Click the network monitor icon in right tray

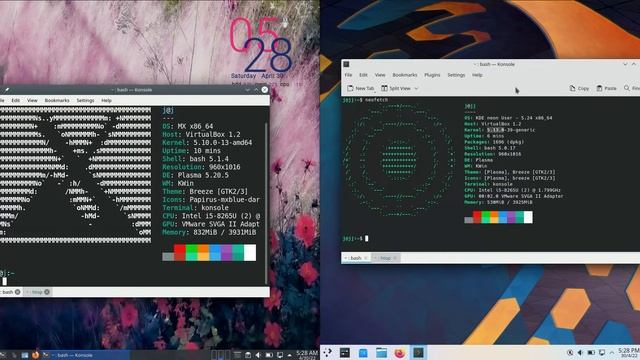click(x=602, y=352)
